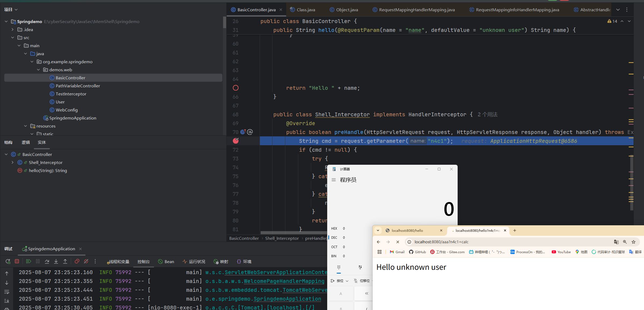Click Step Into debug icon
The height and width of the screenshot is (310, 644).
[x=56, y=261]
